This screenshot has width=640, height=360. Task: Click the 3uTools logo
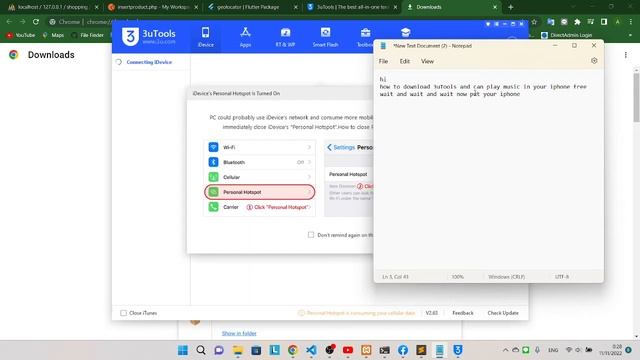tap(149, 37)
